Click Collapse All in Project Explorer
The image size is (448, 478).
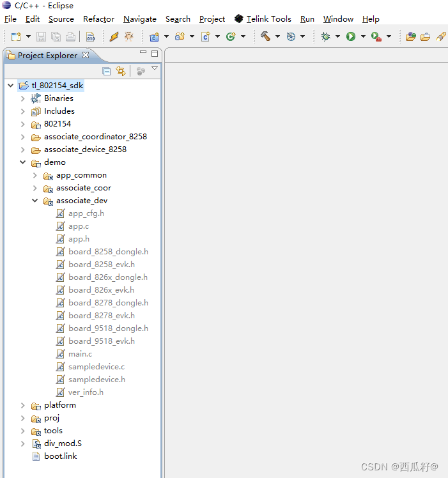[x=107, y=72]
